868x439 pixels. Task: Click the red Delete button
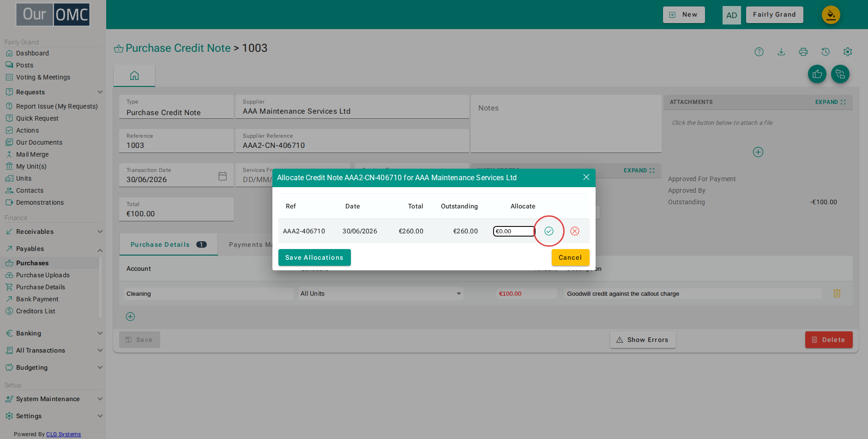829,340
